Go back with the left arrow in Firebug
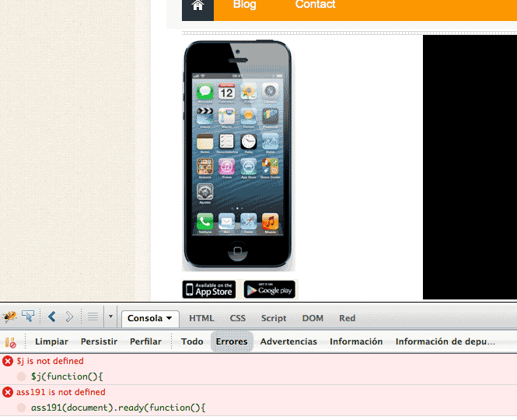517x420 pixels. coord(51,317)
